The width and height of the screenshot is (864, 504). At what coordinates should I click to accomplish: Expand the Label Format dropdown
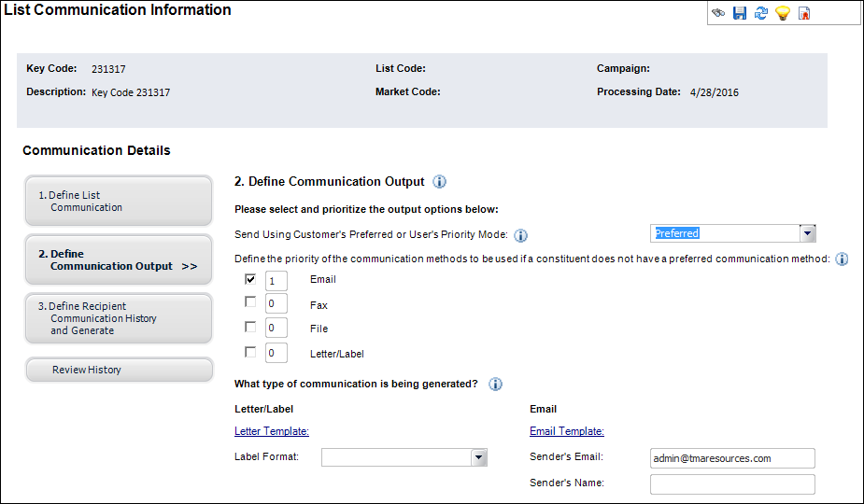coord(479,457)
